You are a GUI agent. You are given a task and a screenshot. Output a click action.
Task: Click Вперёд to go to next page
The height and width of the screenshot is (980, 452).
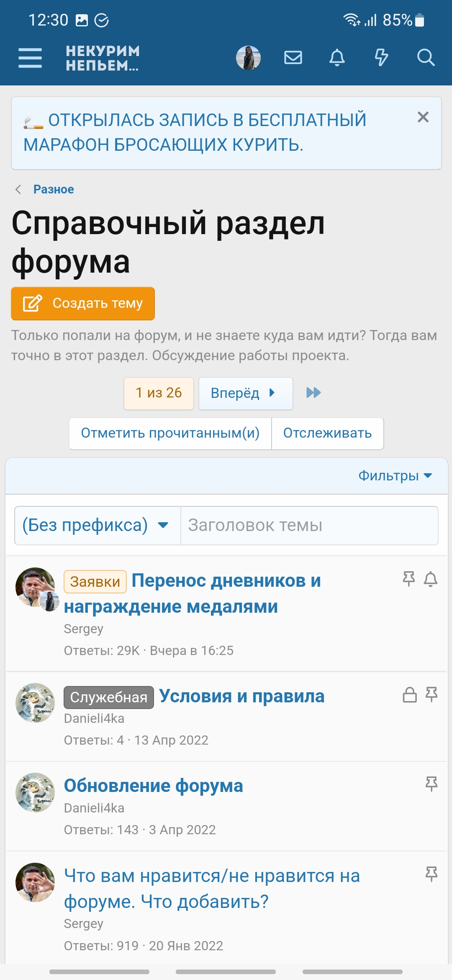[245, 393]
